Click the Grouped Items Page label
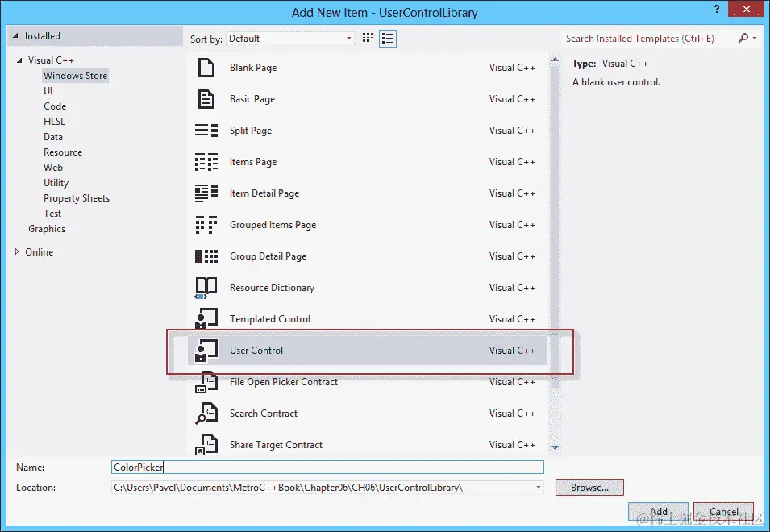 pyautogui.click(x=273, y=225)
